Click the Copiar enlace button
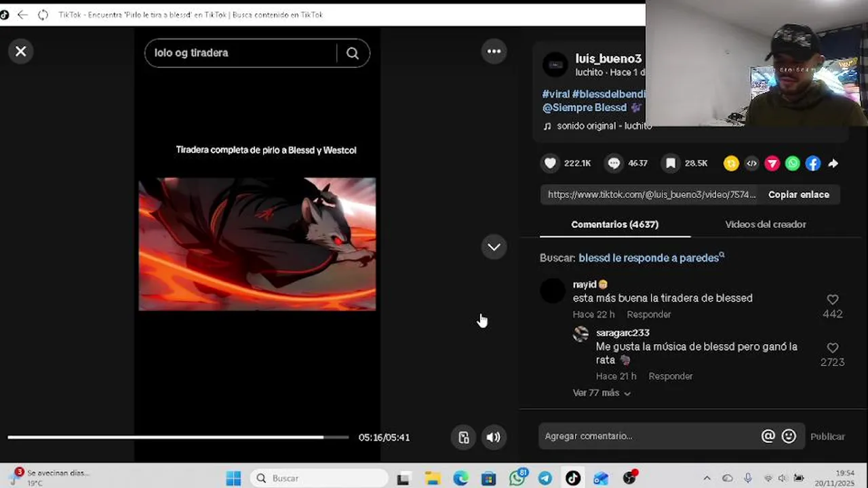Viewport: 868px width, 488px height. pos(799,195)
